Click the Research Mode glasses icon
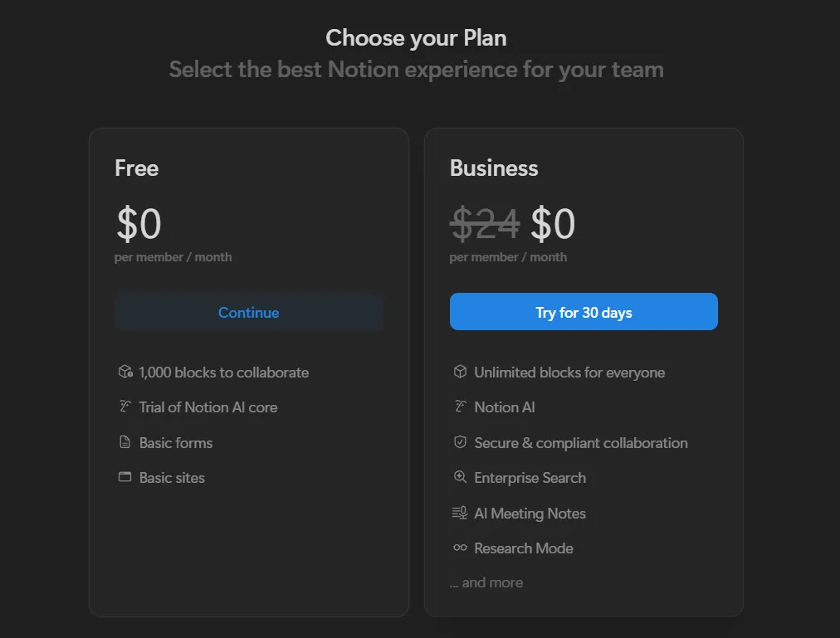Viewport: 840px width, 638px height. (x=460, y=548)
